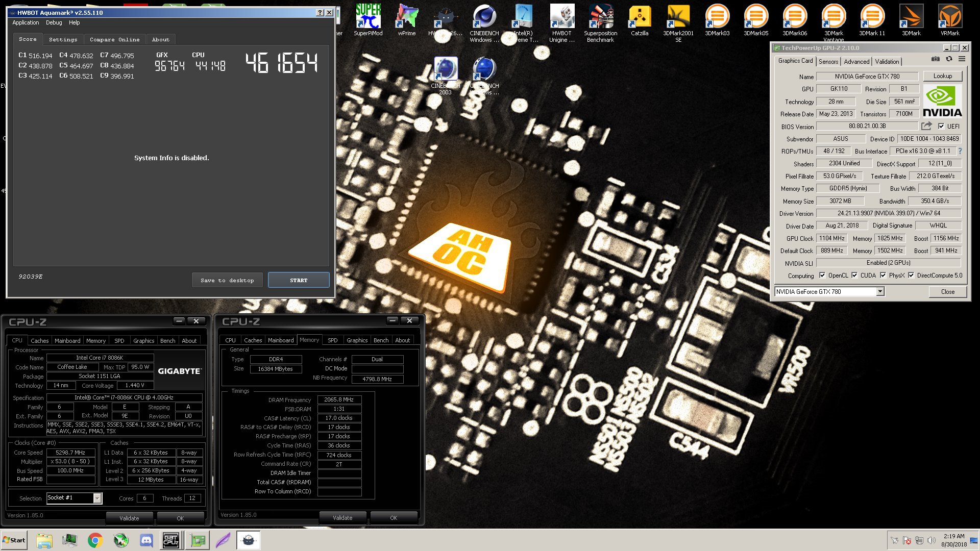
Task: Open the 3DMark06 desktop shortcut
Action: (x=795, y=20)
